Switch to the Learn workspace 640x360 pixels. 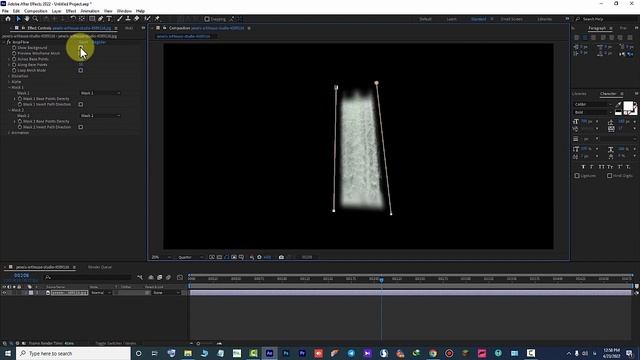coord(451,19)
